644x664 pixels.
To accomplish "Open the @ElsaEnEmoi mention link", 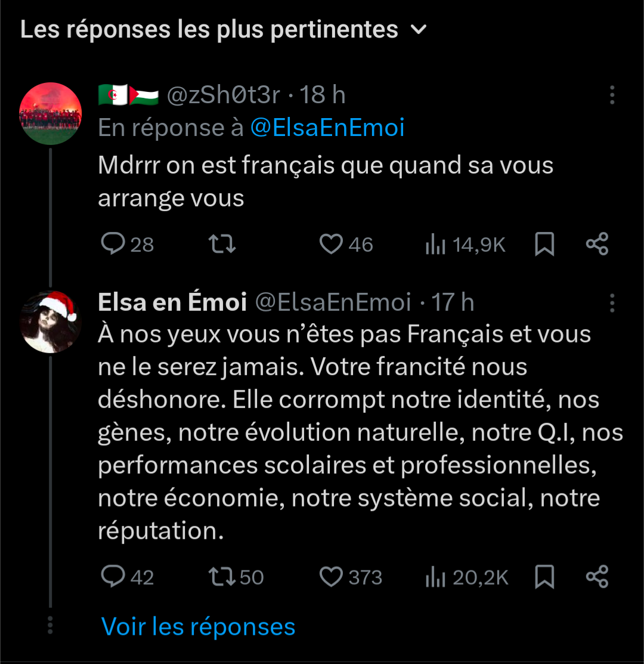I will point(327,128).
